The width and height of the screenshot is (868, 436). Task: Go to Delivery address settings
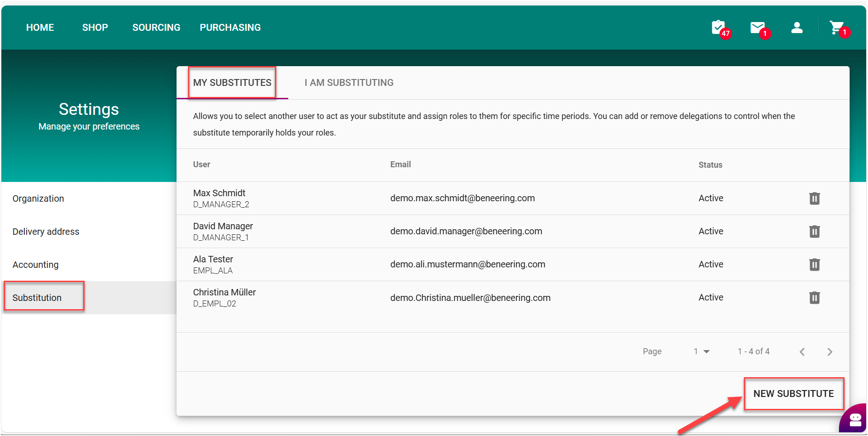46,232
